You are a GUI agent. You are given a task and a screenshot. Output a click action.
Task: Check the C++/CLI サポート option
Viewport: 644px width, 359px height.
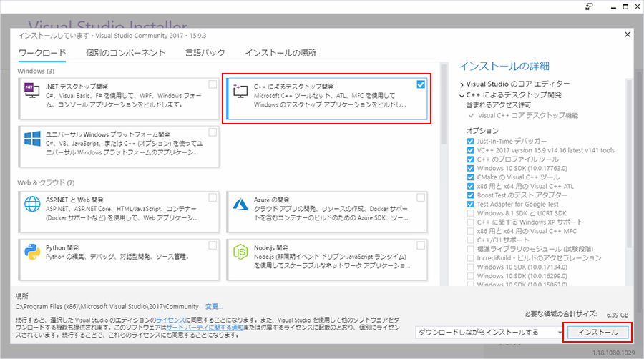(x=470, y=240)
